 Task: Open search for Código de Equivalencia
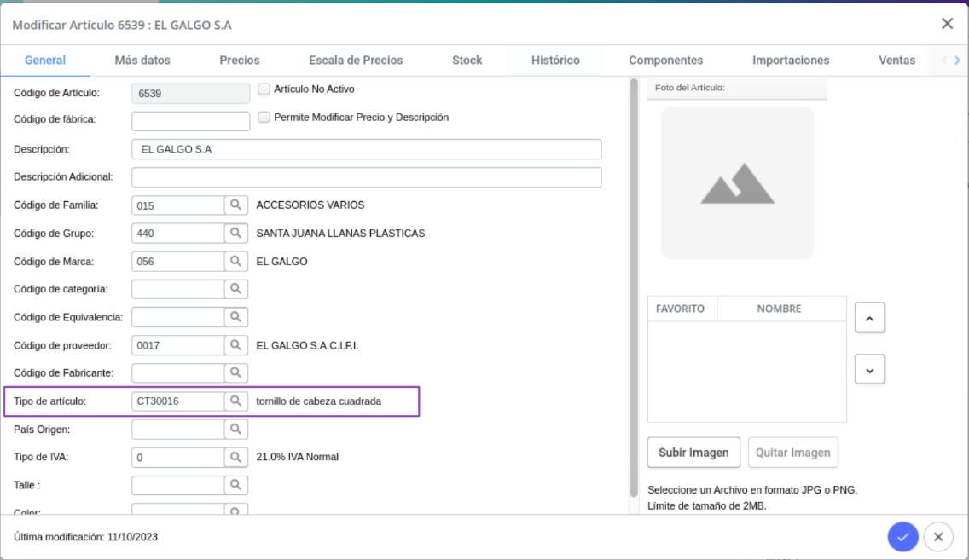pos(235,317)
